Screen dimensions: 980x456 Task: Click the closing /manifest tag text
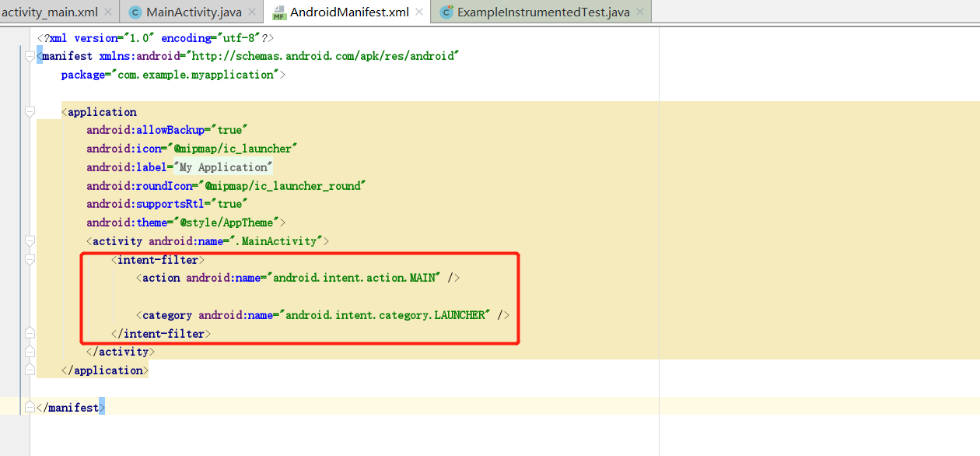coord(71,407)
